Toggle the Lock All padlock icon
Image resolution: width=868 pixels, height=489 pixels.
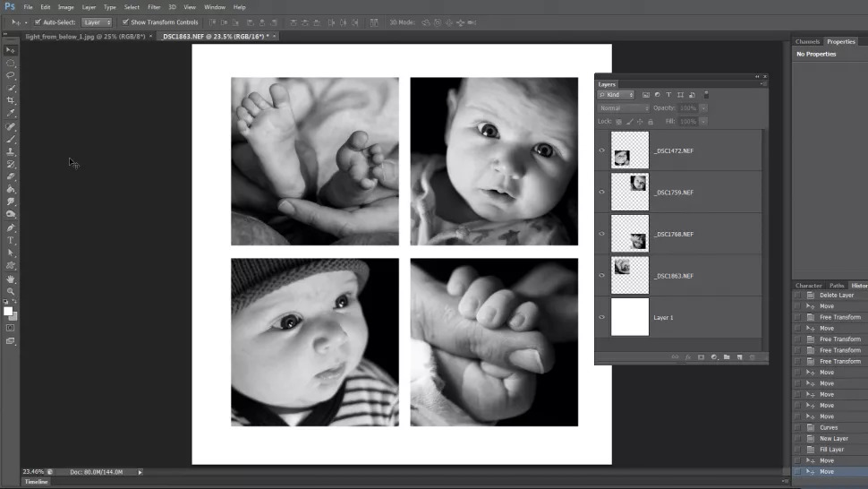(651, 121)
